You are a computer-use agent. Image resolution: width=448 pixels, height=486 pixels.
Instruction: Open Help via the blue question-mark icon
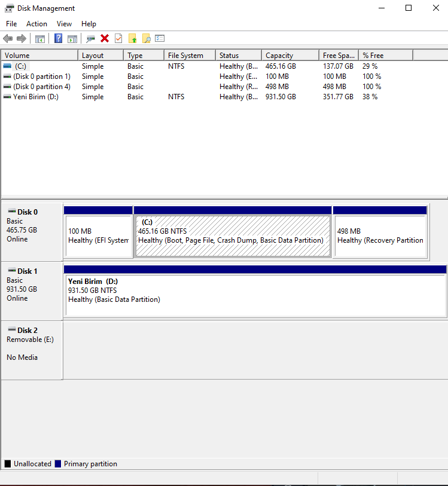58,38
